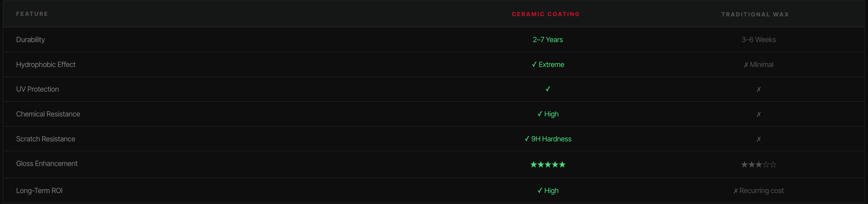Click the X mark in Chemical Resistance row
Screen dimensions: 868x204
[759, 115]
